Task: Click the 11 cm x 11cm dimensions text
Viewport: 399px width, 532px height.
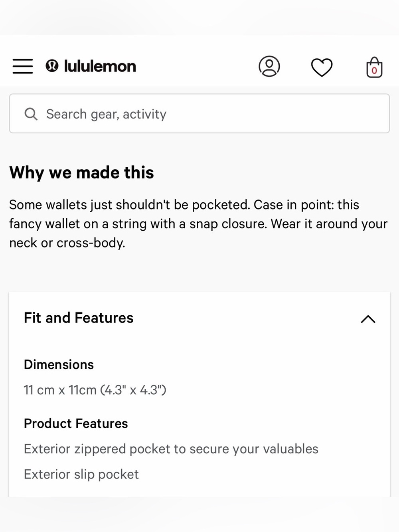Action: pos(95,390)
